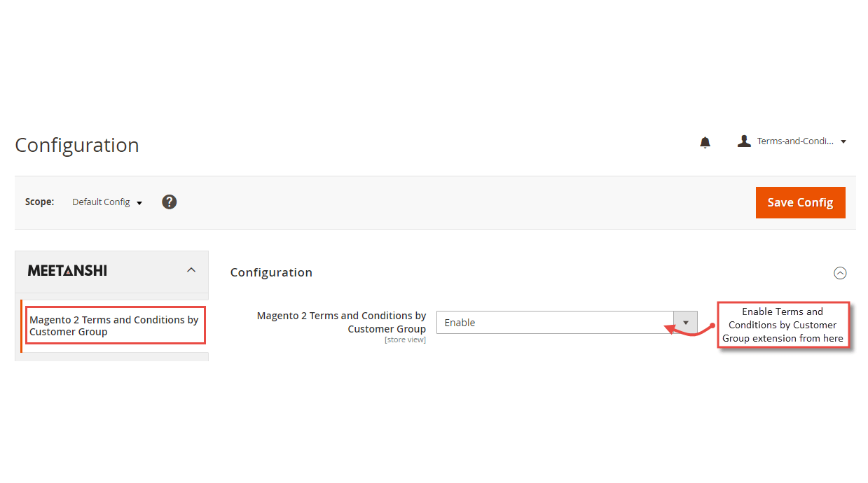Image resolution: width=868 pixels, height=483 pixels.
Task: Click the scope help question mark icon
Action: click(x=169, y=202)
